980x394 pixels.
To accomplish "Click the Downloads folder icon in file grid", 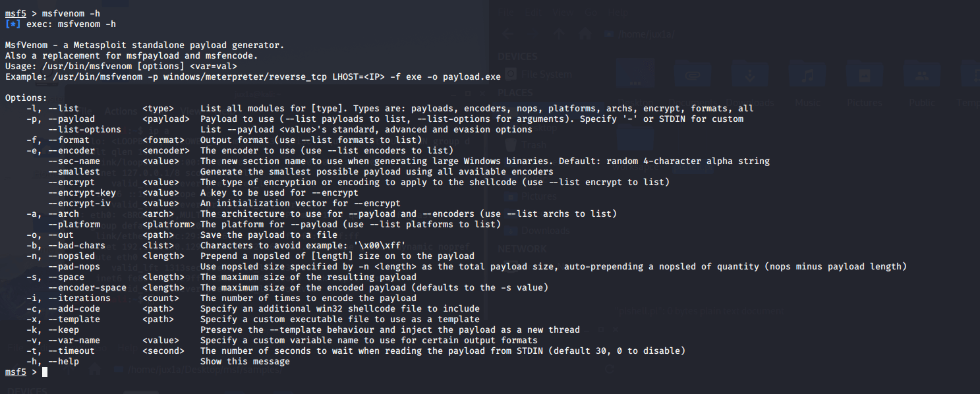I will coord(749,75).
